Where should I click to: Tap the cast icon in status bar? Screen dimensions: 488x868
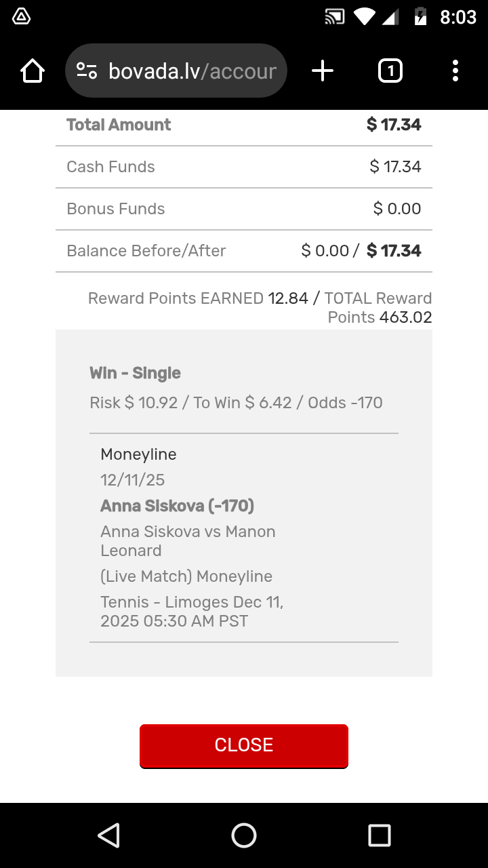click(335, 17)
